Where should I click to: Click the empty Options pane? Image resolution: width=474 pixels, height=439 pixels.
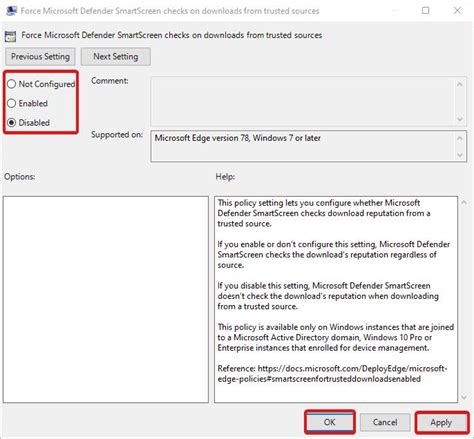(x=106, y=299)
